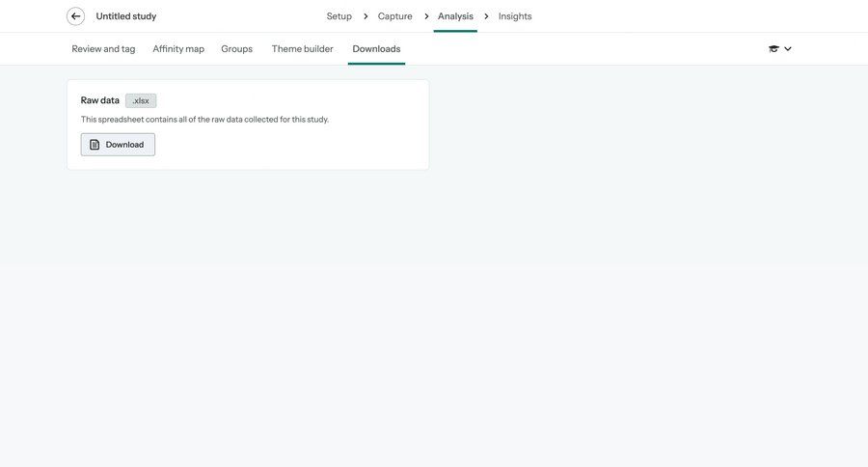This screenshot has height=467, width=868.
Task: Select the Analysis step
Action: click(x=455, y=16)
